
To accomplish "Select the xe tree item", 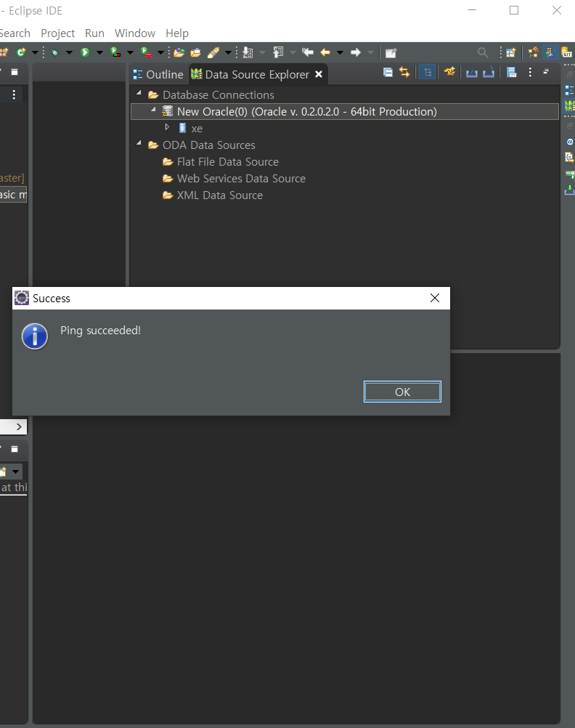I will point(197,129).
